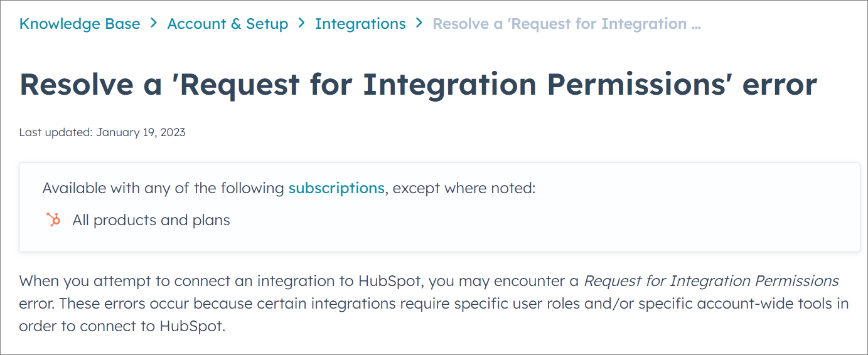Go to Account & Setup breadcrumb
868x355 pixels.
pyautogui.click(x=228, y=24)
